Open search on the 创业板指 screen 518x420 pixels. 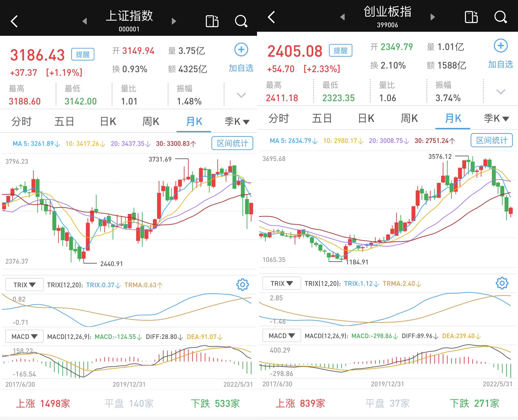pos(500,17)
